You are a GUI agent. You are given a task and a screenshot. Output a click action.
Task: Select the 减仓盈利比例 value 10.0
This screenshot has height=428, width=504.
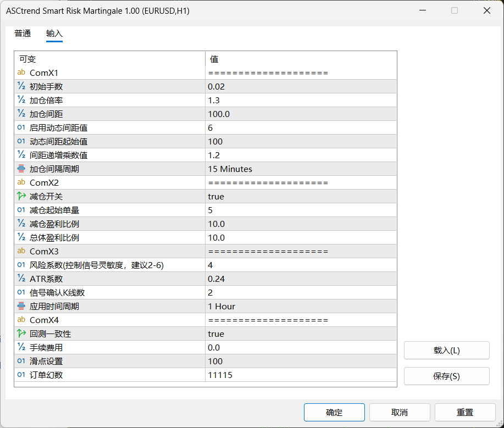[301, 224]
